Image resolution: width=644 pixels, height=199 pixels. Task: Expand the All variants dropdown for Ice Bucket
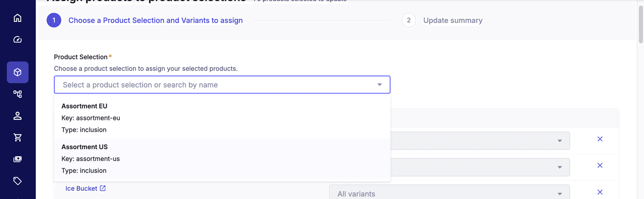pyautogui.click(x=559, y=194)
